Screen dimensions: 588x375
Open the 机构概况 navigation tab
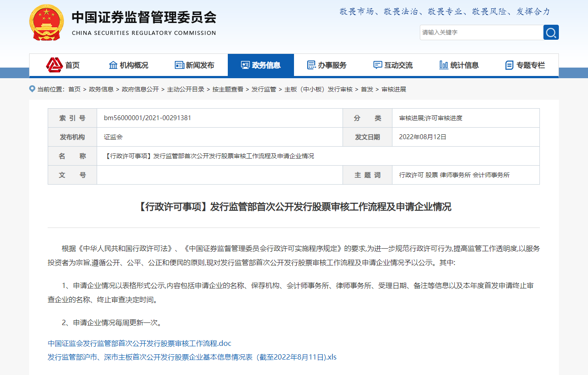(x=128, y=65)
